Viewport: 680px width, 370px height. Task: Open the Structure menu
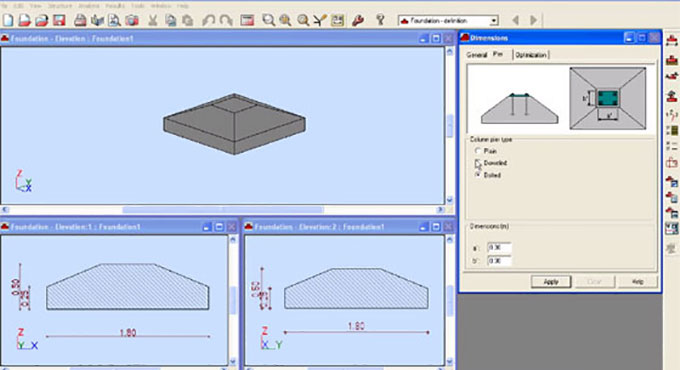pyautogui.click(x=60, y=6)
